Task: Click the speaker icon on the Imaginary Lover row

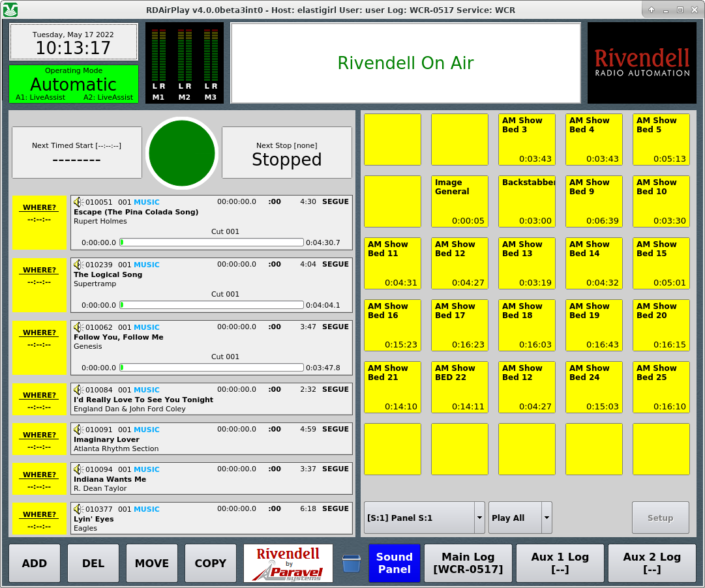Action: pyautogui.click(x=78, y=430)
